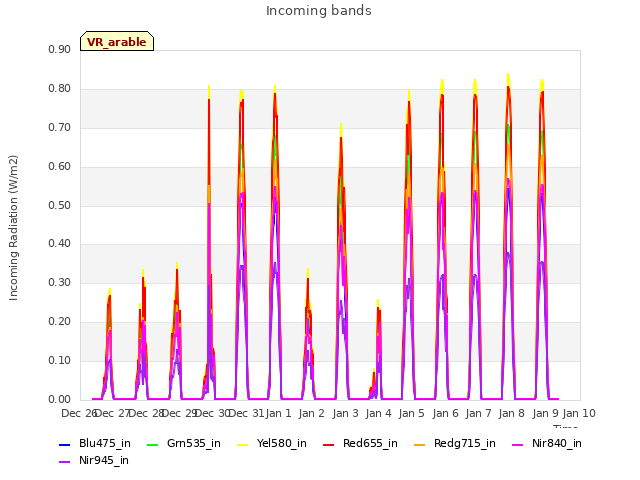The image size is (640, 480).
Task: Toggle the Grn535_in legend entry
Action: tap(183, 443)
